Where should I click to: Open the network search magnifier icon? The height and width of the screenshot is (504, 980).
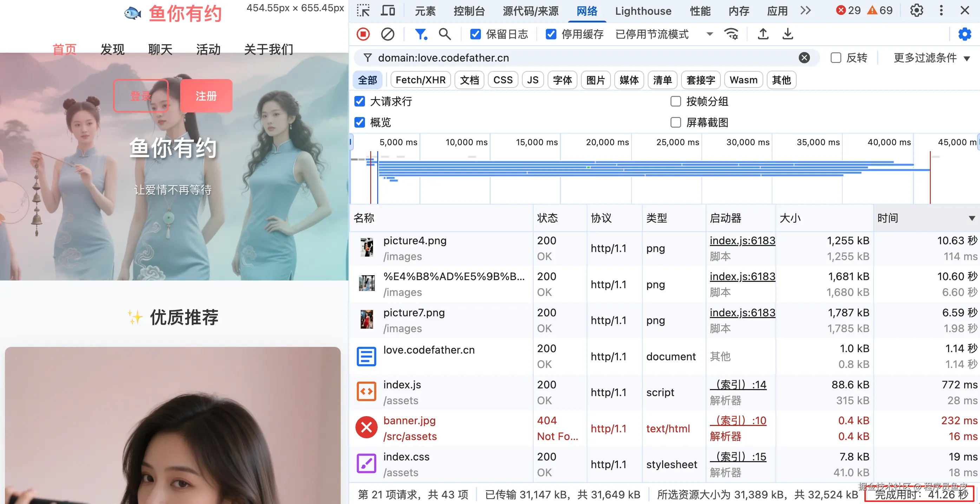[x=444, y=34]
